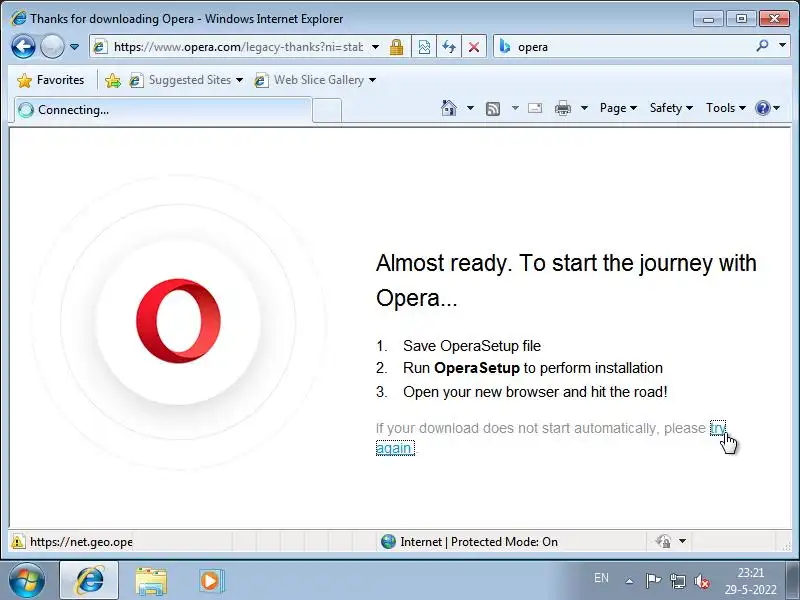The image size is (800, 600).
Task: Expand the Feeds dropdown arrow
Action: (x=515, y=108)
